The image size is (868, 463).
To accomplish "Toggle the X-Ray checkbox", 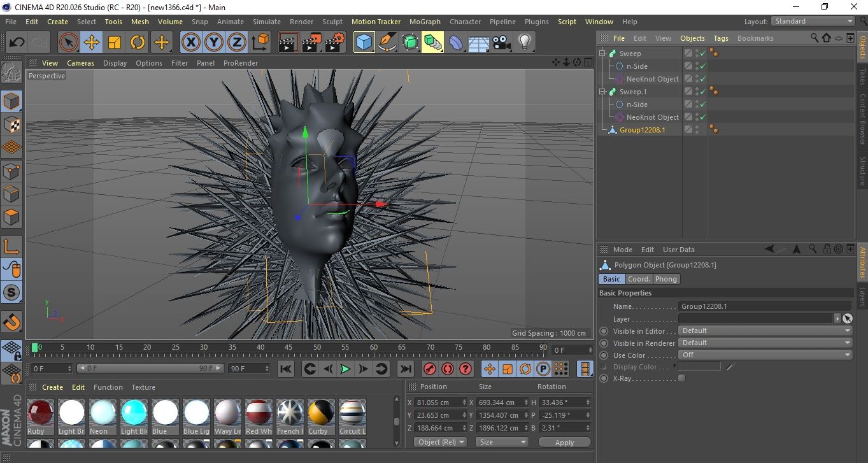I will point(682,378).
